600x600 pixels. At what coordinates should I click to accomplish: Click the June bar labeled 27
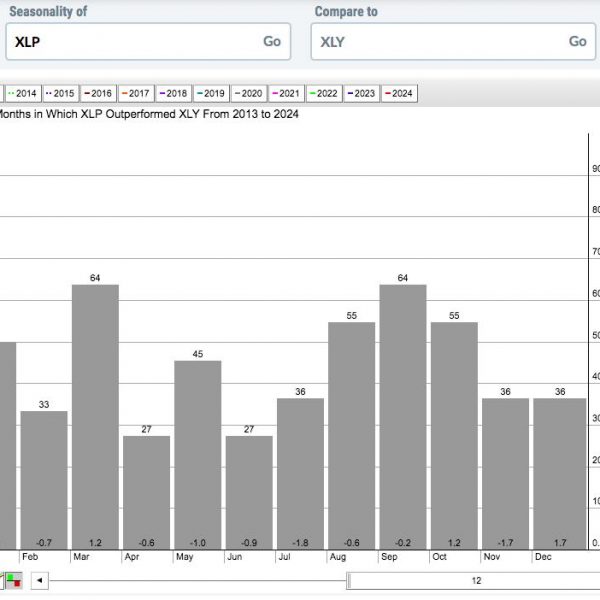coord(249,493)
